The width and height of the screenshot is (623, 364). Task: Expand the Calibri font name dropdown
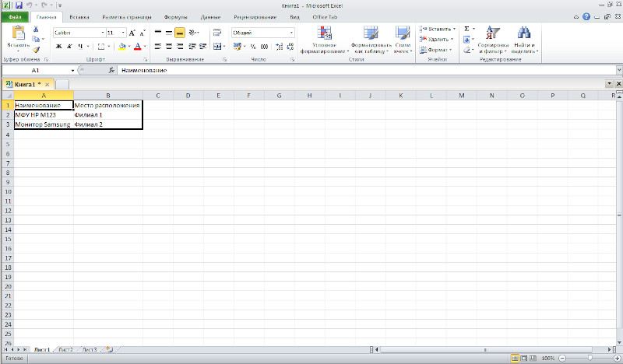(103, 33)
